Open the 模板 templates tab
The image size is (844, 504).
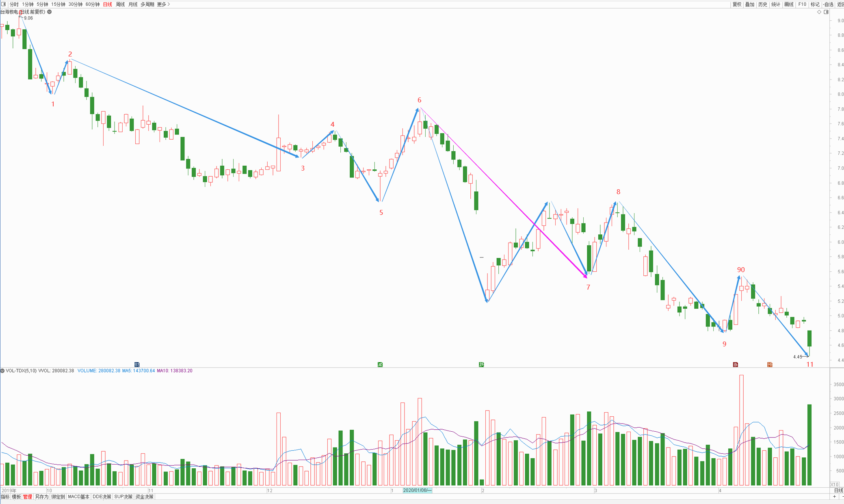[x=16, y=497]
